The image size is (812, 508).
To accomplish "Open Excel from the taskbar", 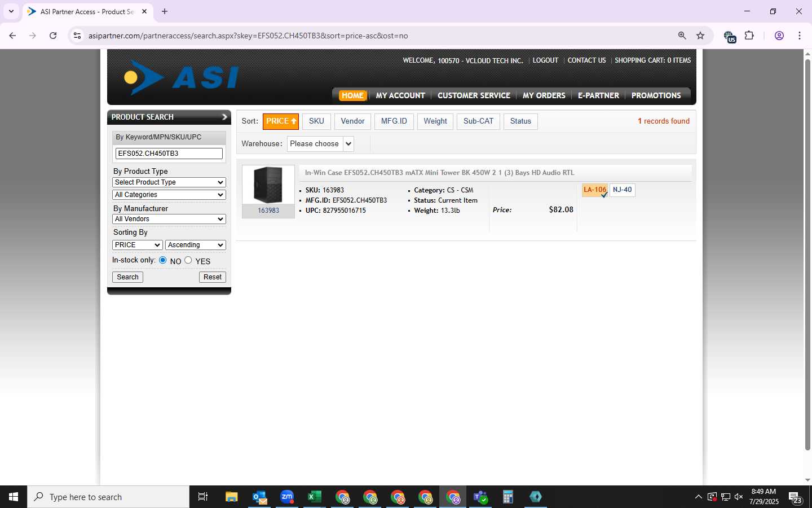I will coord(315,497).
